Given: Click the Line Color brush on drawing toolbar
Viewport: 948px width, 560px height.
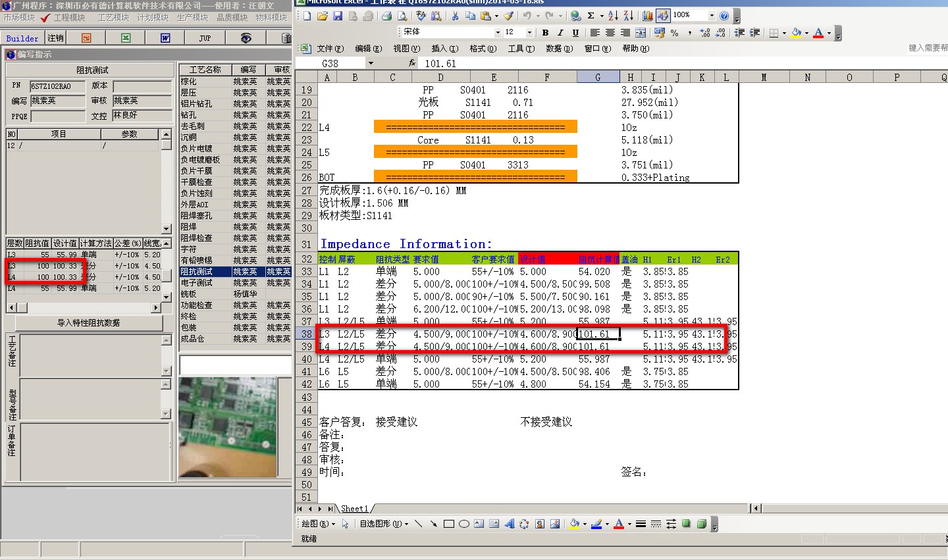Looking at the screenshot, I should point(597,524).
